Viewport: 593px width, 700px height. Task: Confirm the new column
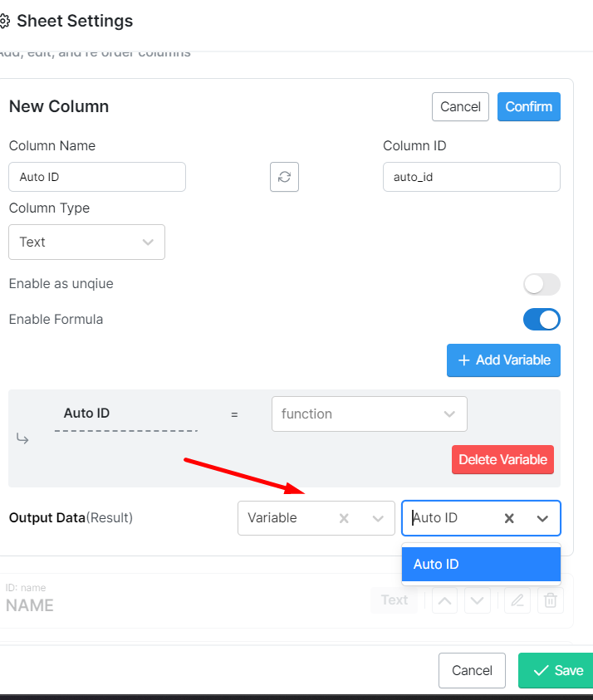point(528,106)
